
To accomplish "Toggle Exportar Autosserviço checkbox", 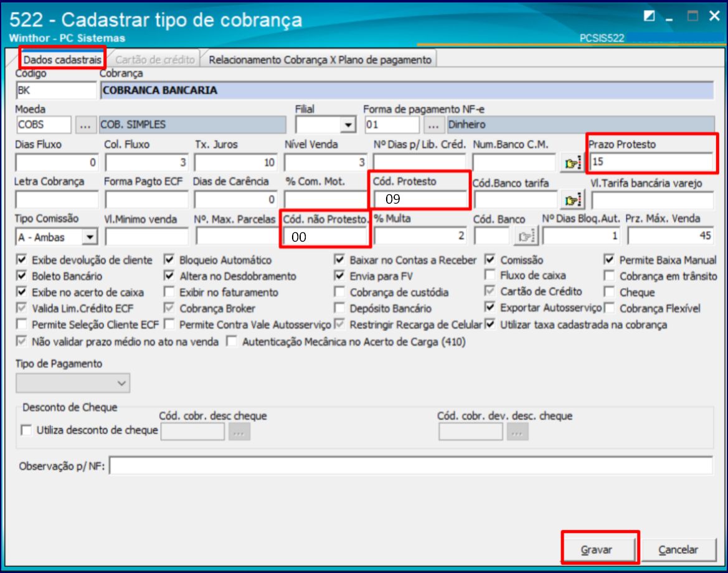I will pos(490,308).
